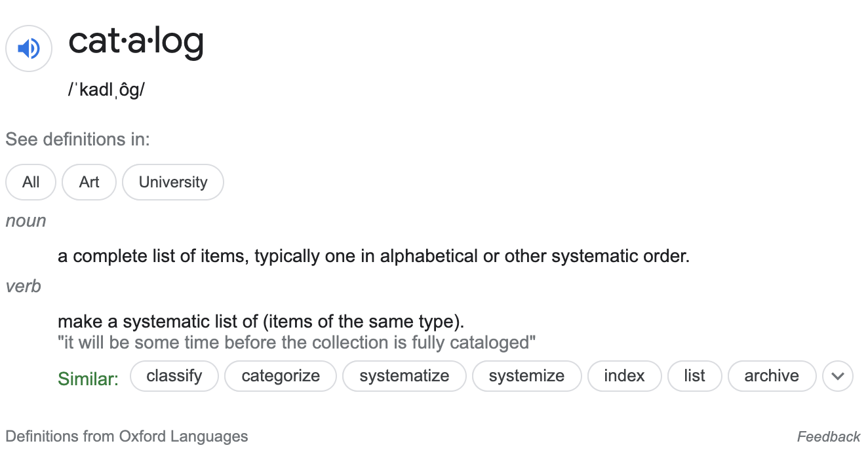Screen dimensions: 868x456
Task: Open the index synonym
Action: (x=624, y=376)
